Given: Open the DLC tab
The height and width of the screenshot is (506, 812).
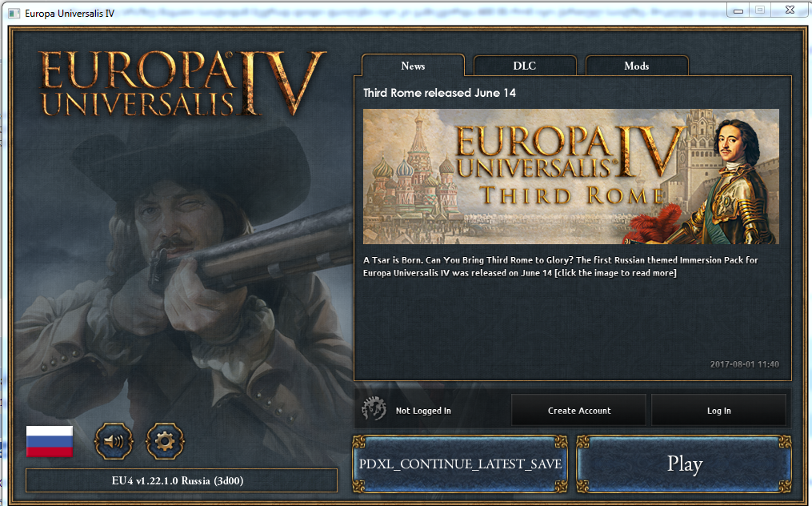Looking at the screenshot, I should tap(525, 66).
